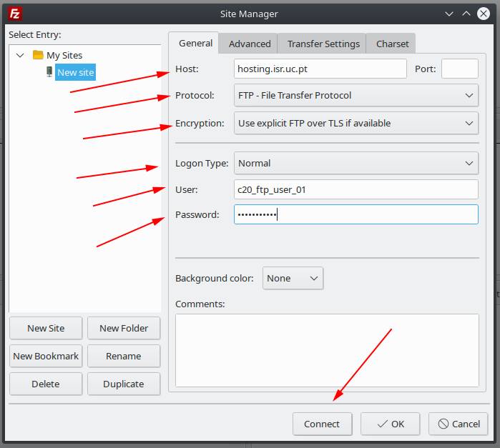Click the server icon beside New site
Image resolution: width=500 pixels, height=448 pixels.
tap(49, 71)
